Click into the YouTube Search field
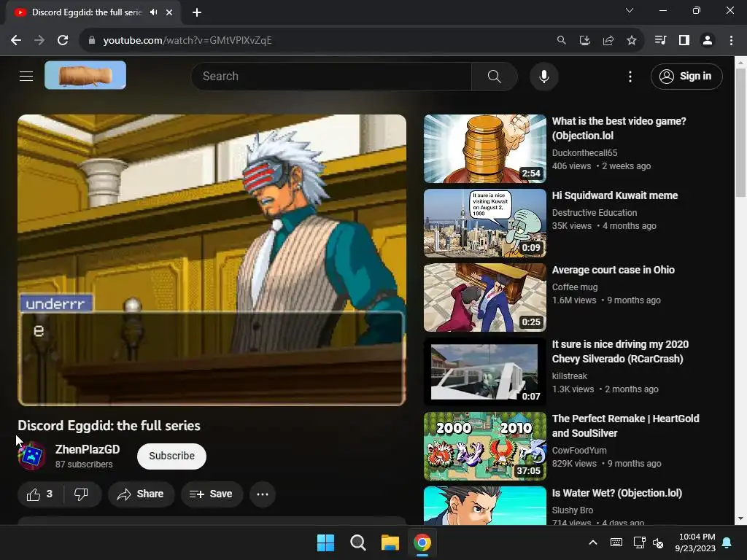This screenshot has height=560, width=747. [x=332, y=76]
